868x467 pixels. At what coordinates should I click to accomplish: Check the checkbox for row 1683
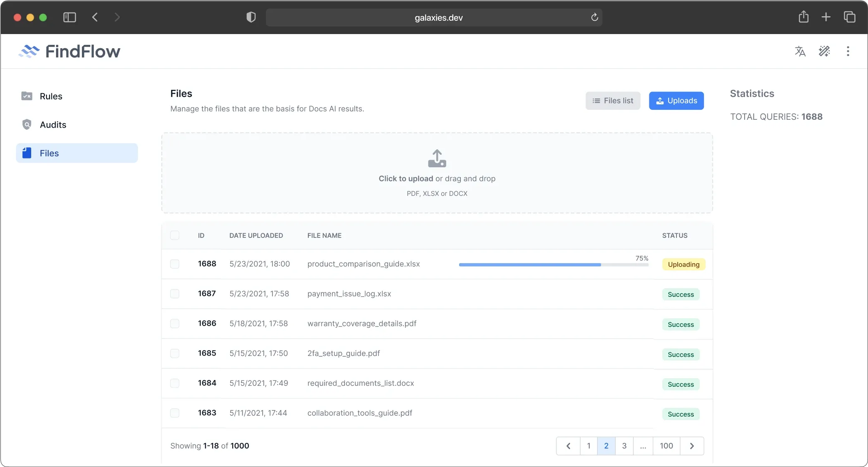point(175,413)
